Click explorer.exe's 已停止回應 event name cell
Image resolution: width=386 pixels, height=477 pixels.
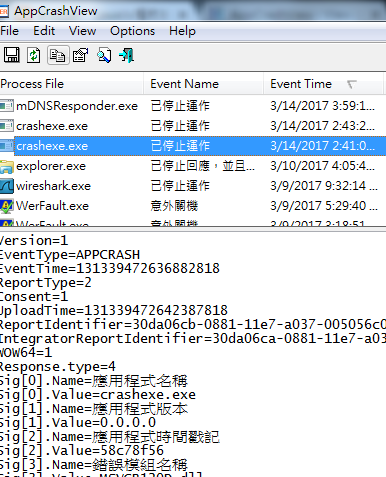point(203,166)
